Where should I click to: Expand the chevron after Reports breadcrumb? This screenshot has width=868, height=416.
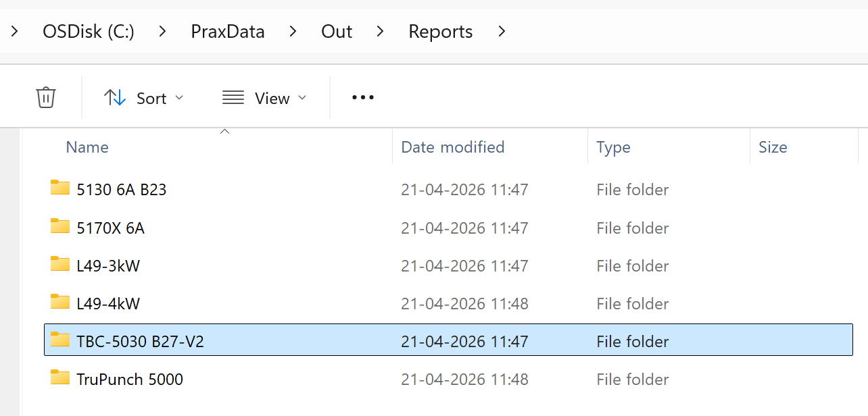pyautogui.click(x=502, y=31)
